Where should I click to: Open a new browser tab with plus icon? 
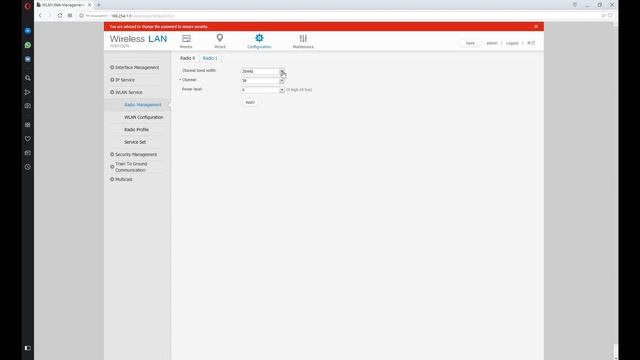(99, 5)
